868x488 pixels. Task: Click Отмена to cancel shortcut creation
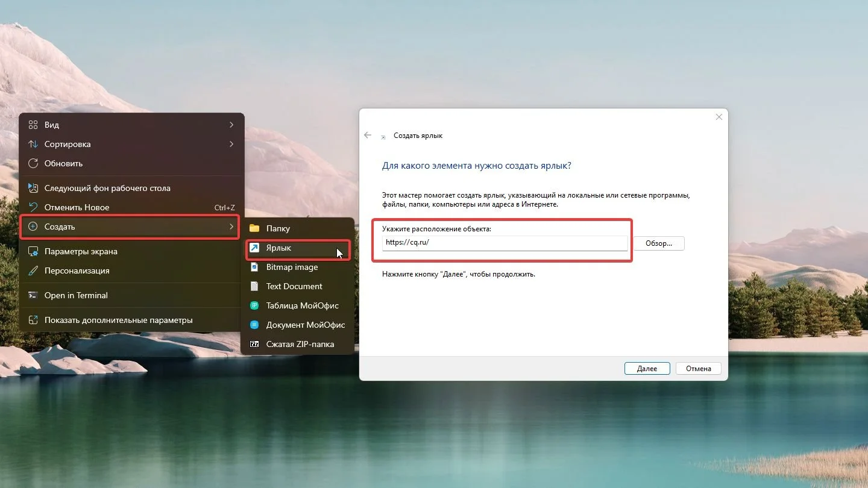pyautogui.click(x=699, y=368)
